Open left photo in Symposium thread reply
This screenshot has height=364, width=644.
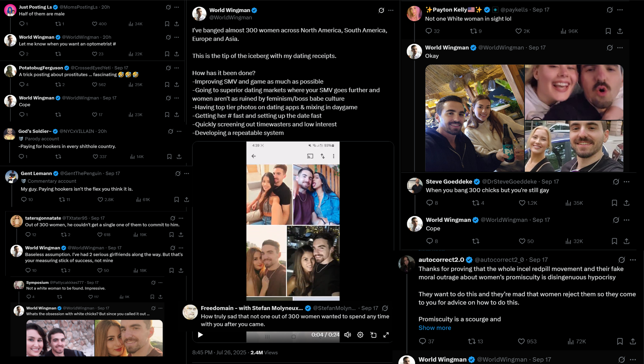(x=60, y=338)
